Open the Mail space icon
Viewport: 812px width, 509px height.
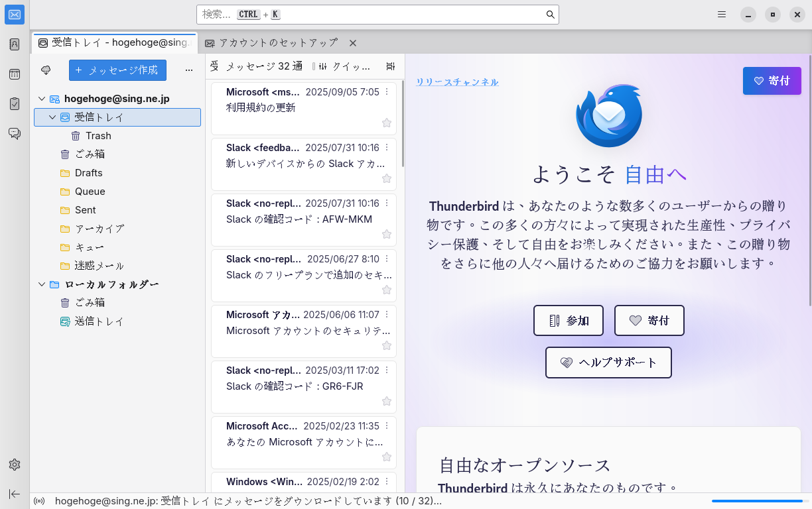(x=15, y=15)
